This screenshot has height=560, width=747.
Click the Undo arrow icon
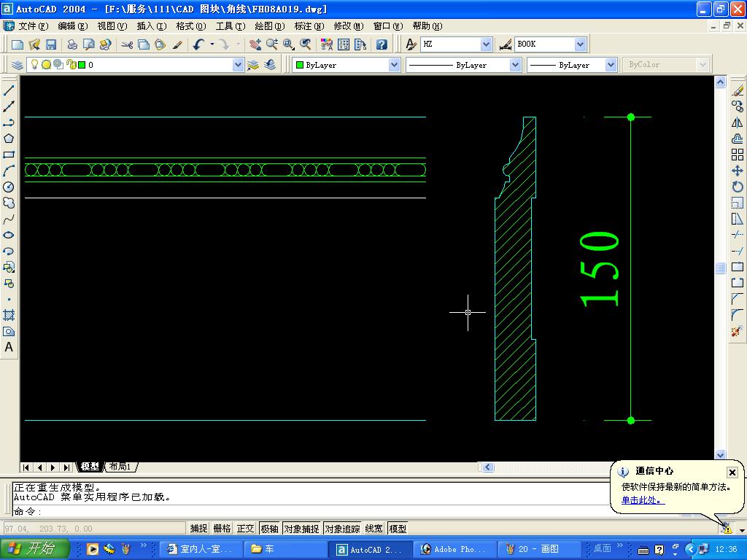pos(198,44)
